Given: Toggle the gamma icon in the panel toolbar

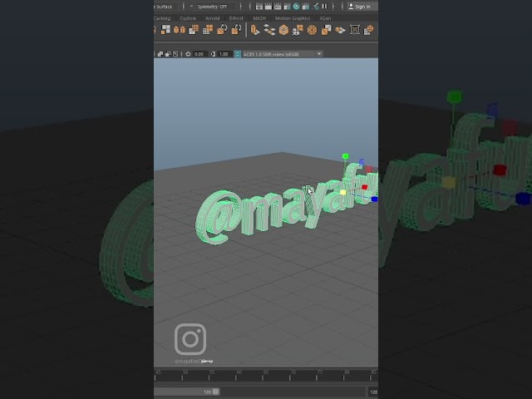Looking at the screenshot, I should (213, 54).
